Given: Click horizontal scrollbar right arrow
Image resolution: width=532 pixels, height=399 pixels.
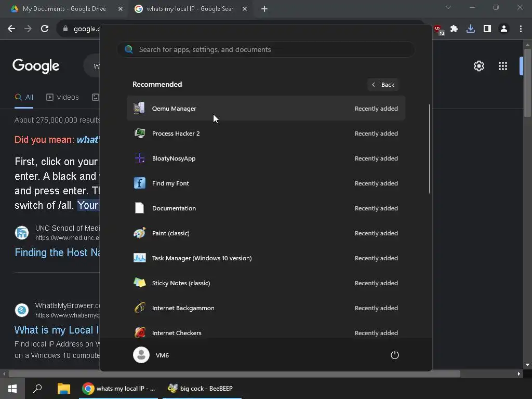Looking at the screenshot, I should [x=519, y=374].
